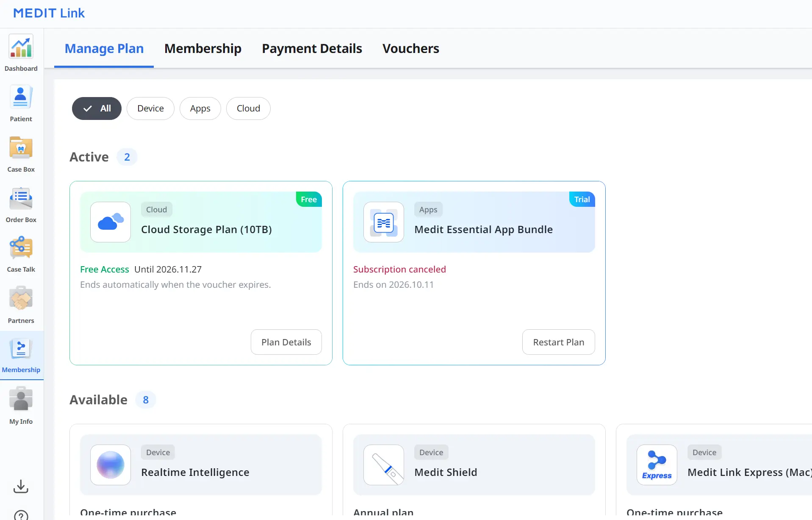The height and width of the screenshot is (520, 812).
Task: Click the Free badge on Cloud Storage
Action: [x=309, y=199]
